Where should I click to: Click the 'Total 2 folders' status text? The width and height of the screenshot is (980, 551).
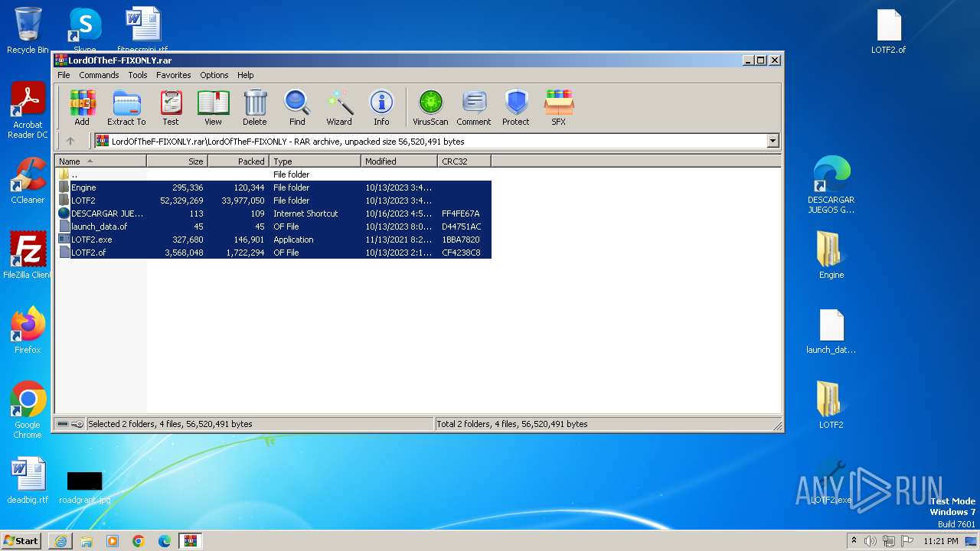coord(512,424)
